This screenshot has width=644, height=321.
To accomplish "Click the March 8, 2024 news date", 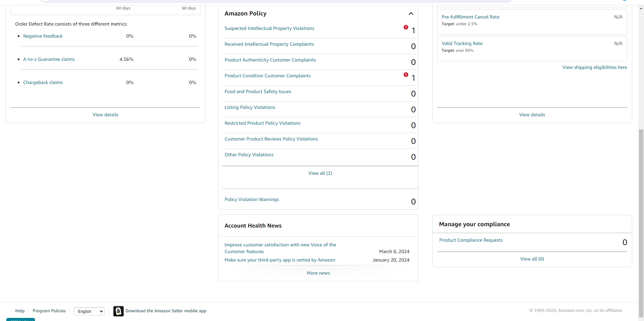I will pyautogui.click(x=394, y=251).
